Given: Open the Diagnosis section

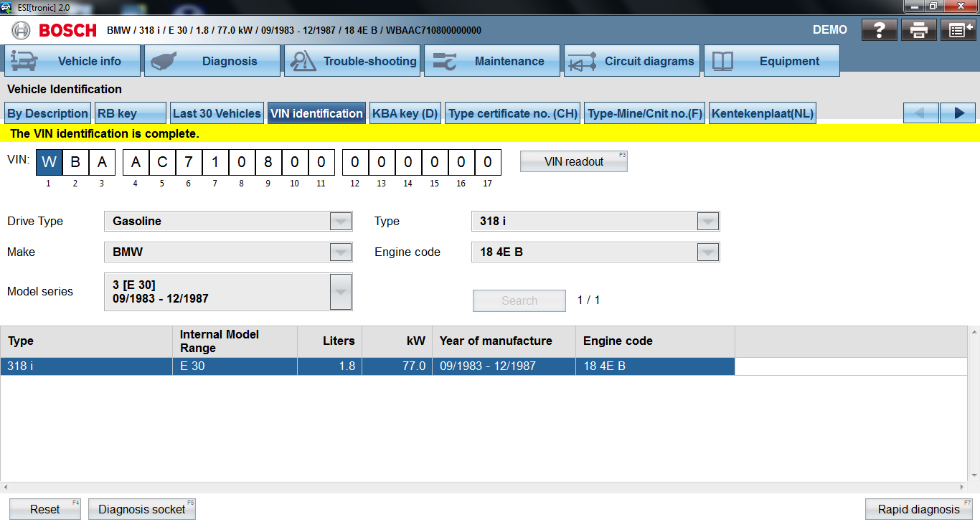Looking at the screenshot, I should click(x=212, y=61).
